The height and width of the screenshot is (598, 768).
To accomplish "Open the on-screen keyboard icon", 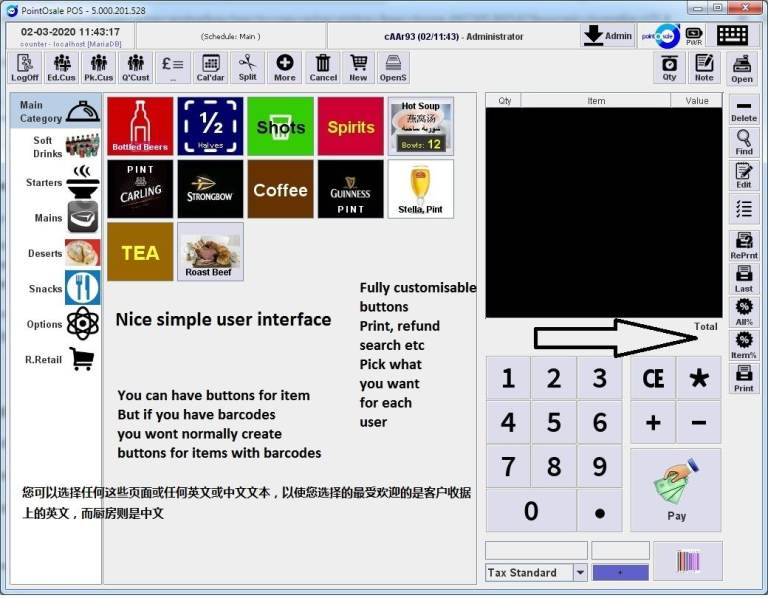I will click(x=733, y=35).
